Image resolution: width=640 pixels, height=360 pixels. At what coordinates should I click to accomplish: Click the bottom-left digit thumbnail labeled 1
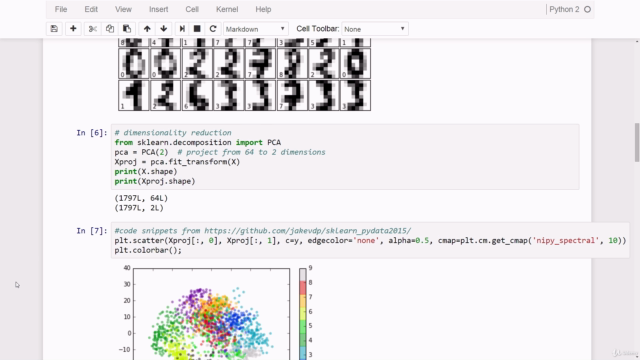[133, 96]
